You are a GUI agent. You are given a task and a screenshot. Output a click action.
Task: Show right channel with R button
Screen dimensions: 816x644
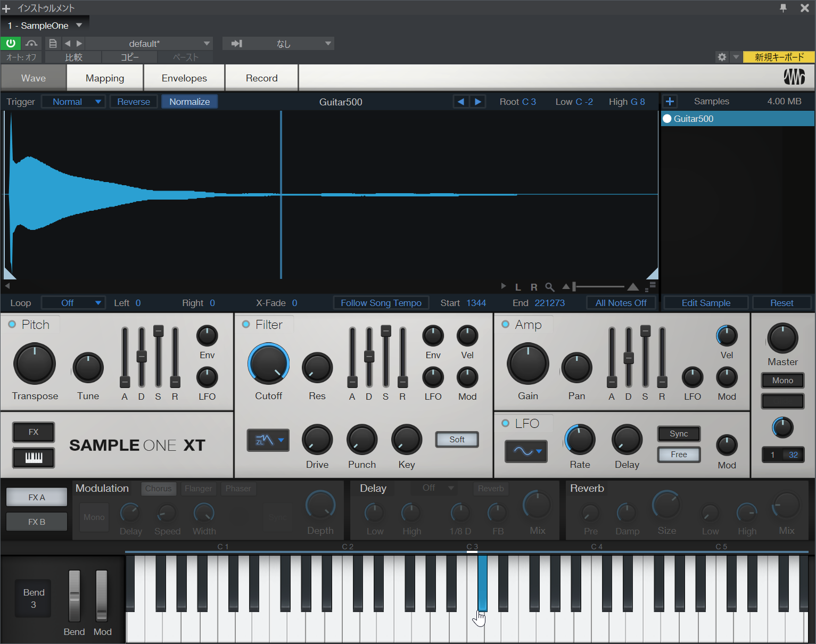click(x=534, y=287)
